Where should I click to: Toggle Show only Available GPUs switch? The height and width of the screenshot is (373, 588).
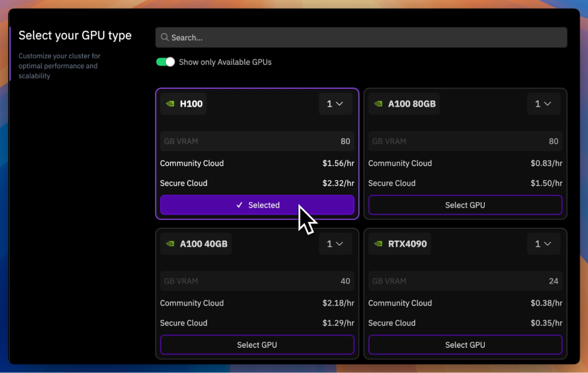point(165,62)
